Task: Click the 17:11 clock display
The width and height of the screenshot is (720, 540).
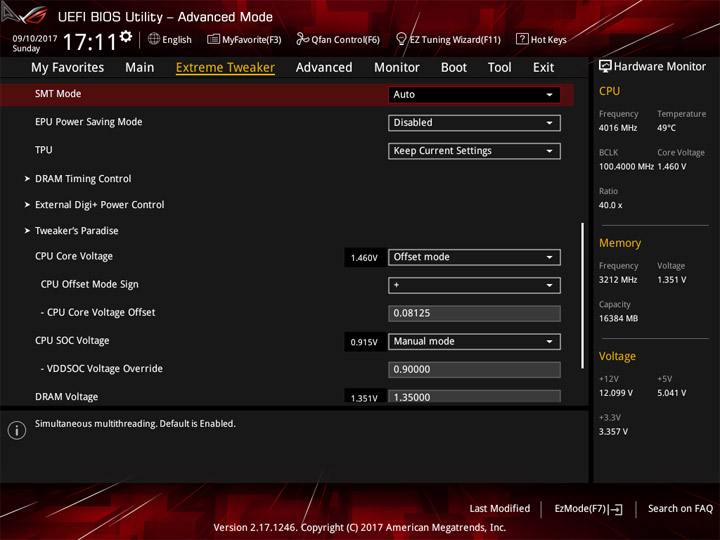Action: point(90,42)
